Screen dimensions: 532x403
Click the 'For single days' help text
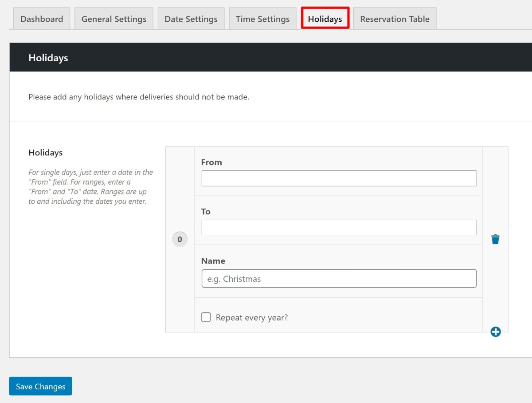[x=91, y=187]
